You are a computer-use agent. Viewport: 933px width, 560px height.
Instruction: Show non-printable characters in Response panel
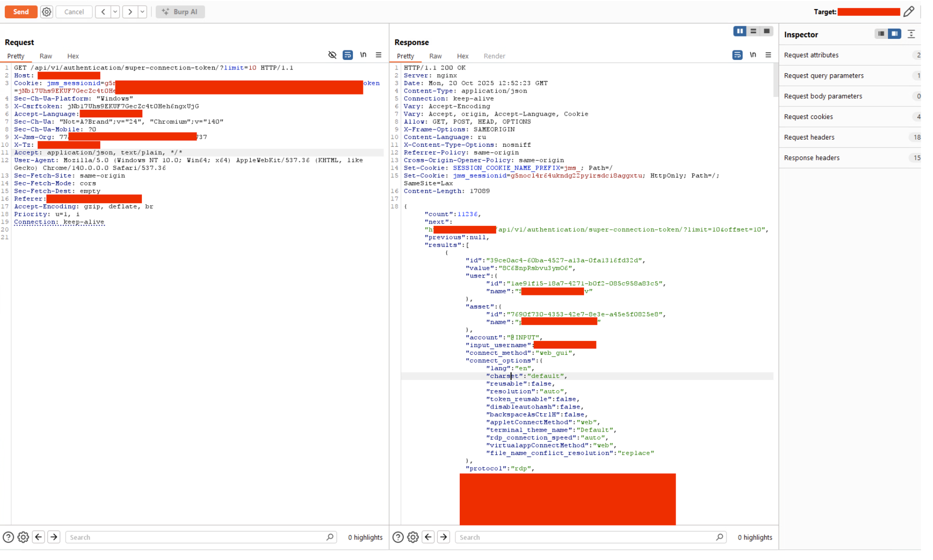(x=753, y=55)
